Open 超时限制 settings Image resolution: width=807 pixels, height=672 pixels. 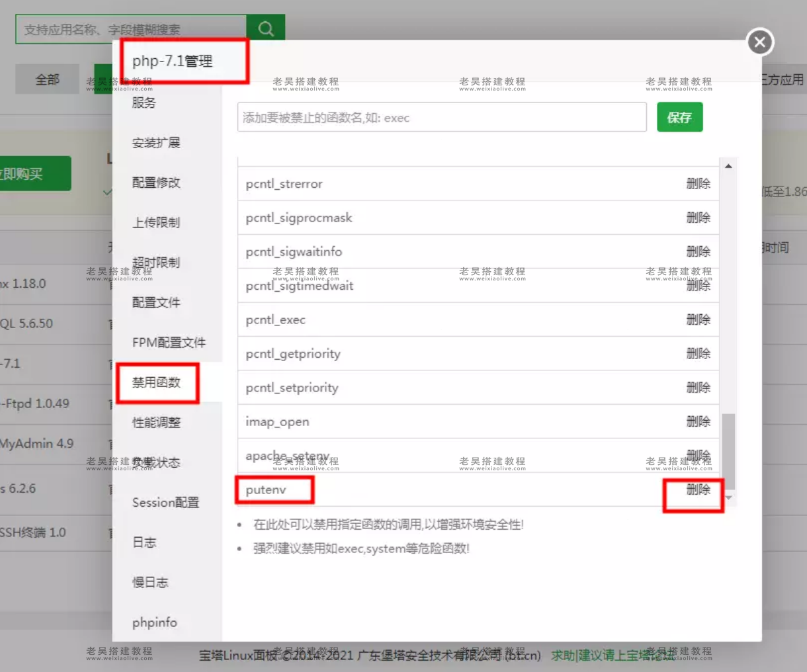pos(155,263)
